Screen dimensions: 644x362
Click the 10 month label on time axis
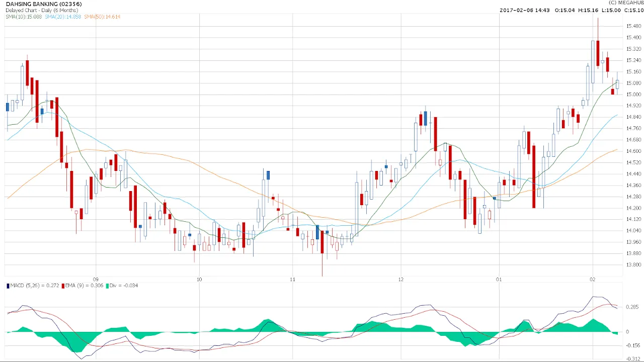point(199,279)
